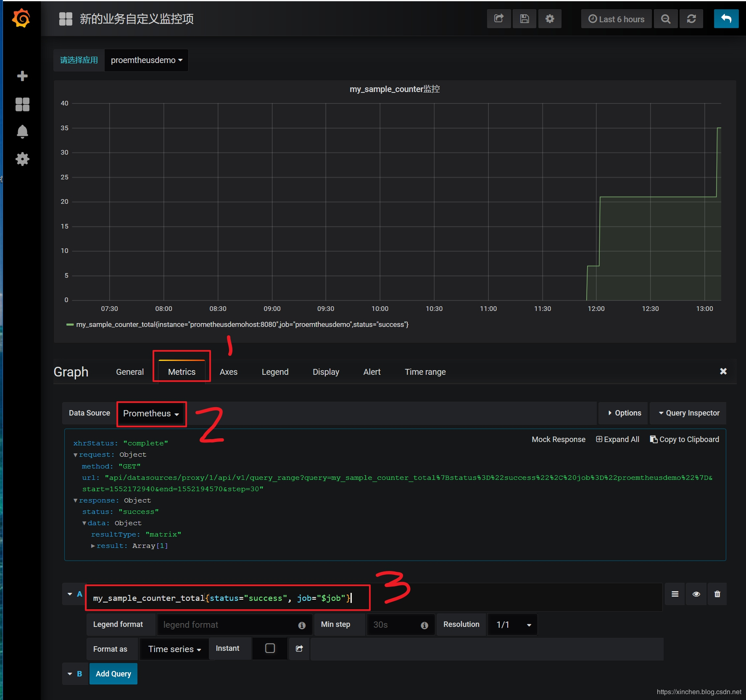Screen dimensions: 746x700
Task: Open Configuration gear in the sidebar
Action: [22, 159]
